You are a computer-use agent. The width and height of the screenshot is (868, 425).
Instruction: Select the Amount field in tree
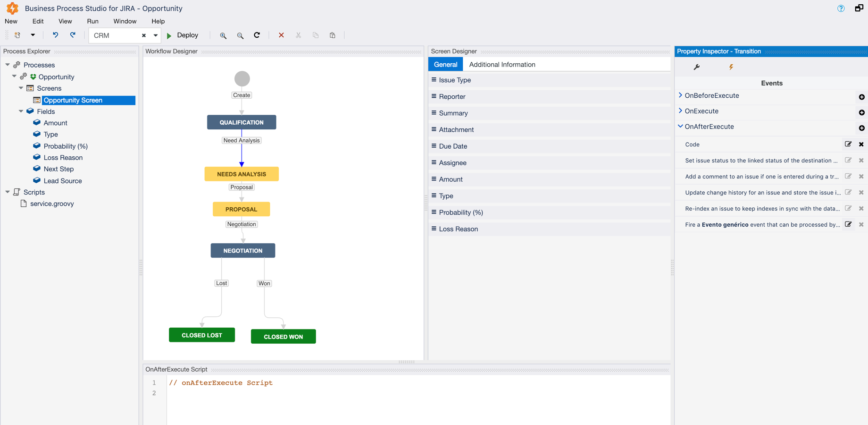(x=55, y=123)
